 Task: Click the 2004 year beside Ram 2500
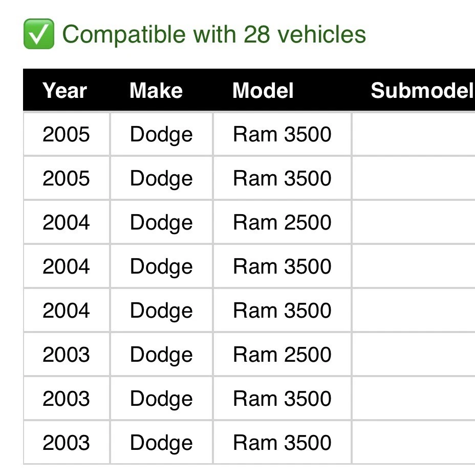(66, 222)
